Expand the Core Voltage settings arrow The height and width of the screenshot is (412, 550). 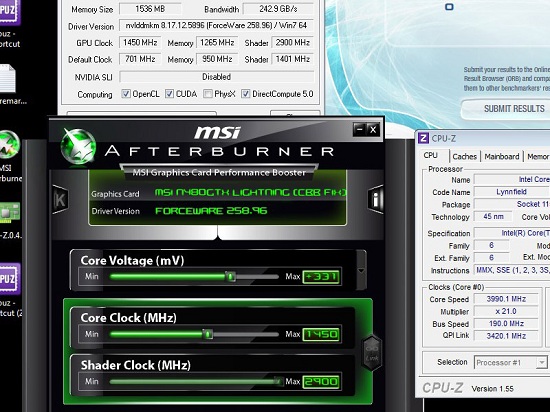361,270
